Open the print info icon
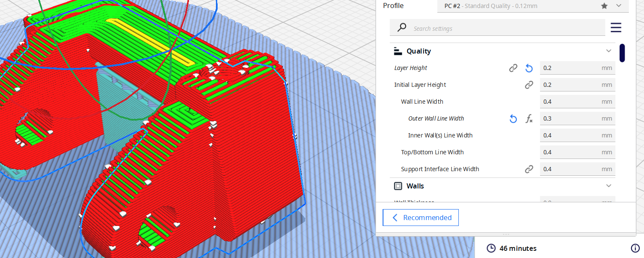 coord(635,248)
